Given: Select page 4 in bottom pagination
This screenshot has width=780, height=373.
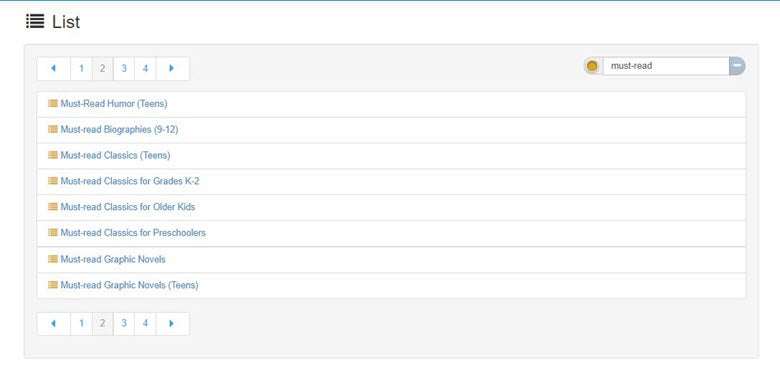Looking at the screenshot, I should (x=145, y=324).
